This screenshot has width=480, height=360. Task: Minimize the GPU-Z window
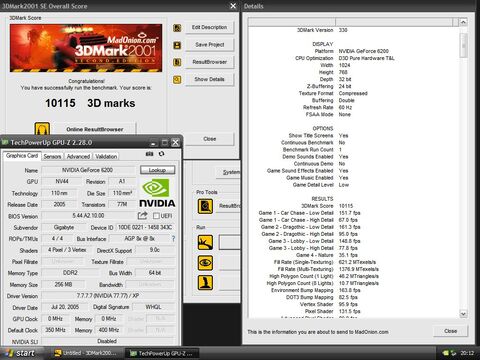pyautogui.click(x=153, y=143)
